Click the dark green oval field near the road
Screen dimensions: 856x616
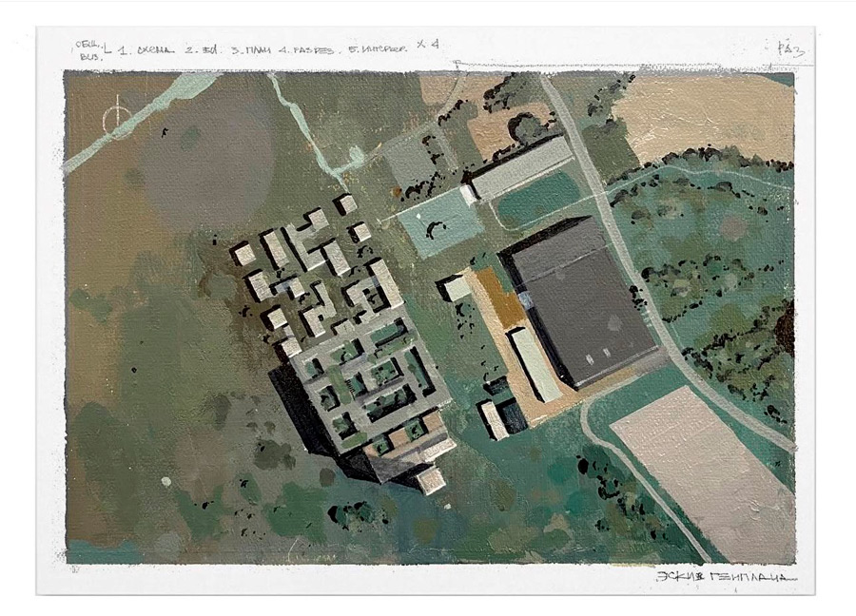tap(538, 197)
